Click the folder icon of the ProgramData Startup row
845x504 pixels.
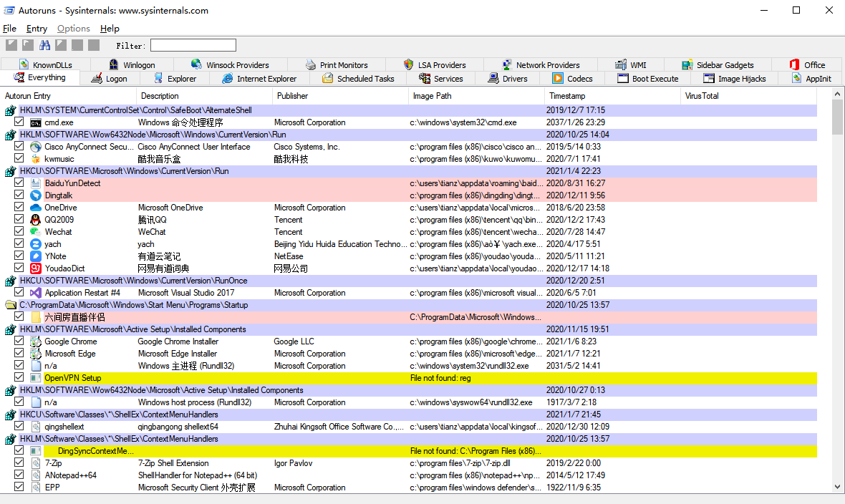tap(10, 305)
